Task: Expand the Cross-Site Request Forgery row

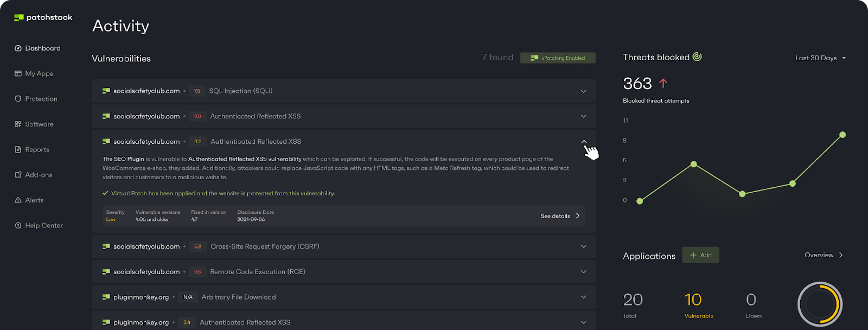Action: point(584,246)
